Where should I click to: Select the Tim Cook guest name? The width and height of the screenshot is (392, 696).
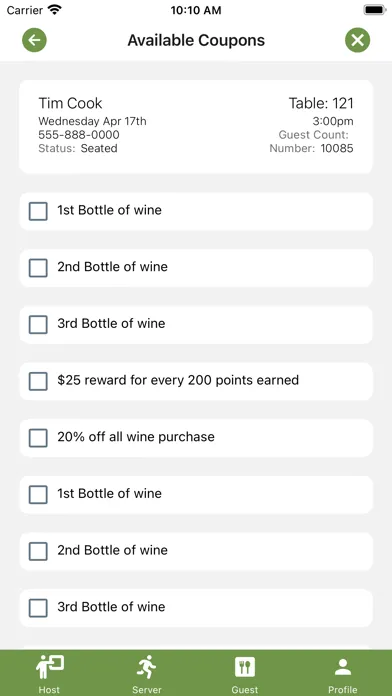70,103
